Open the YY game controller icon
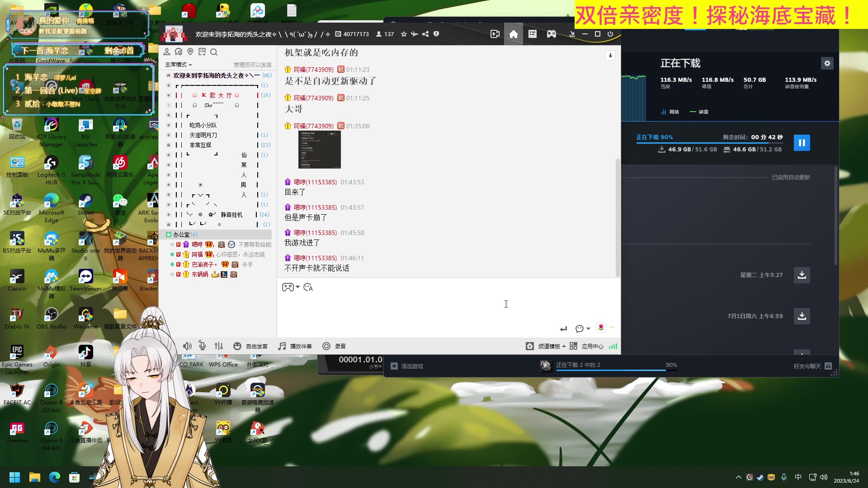Image resolution: width=868 pixels, height=488 pixels. (552, 34)
